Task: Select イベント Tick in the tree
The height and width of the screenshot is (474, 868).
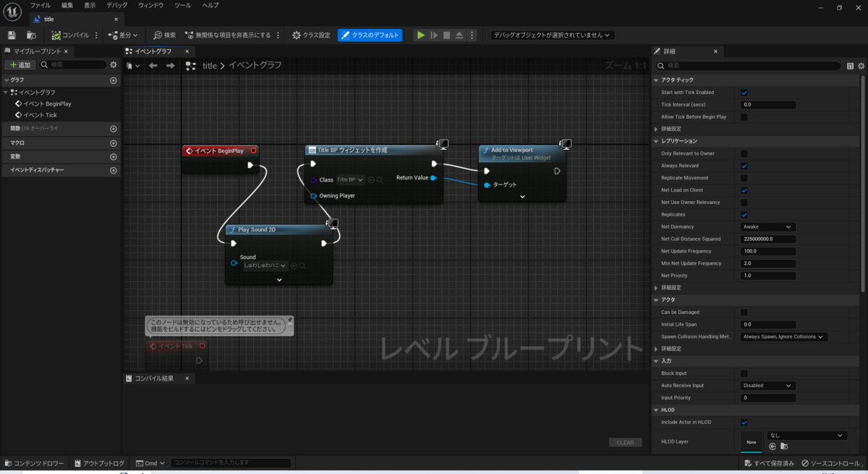Action: coord(40,115)
